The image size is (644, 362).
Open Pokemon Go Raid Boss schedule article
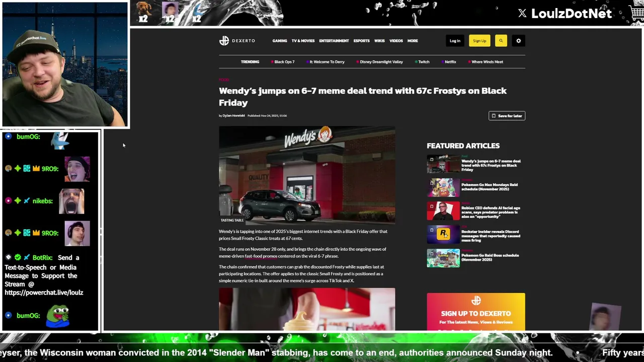(x=490, y=257)
